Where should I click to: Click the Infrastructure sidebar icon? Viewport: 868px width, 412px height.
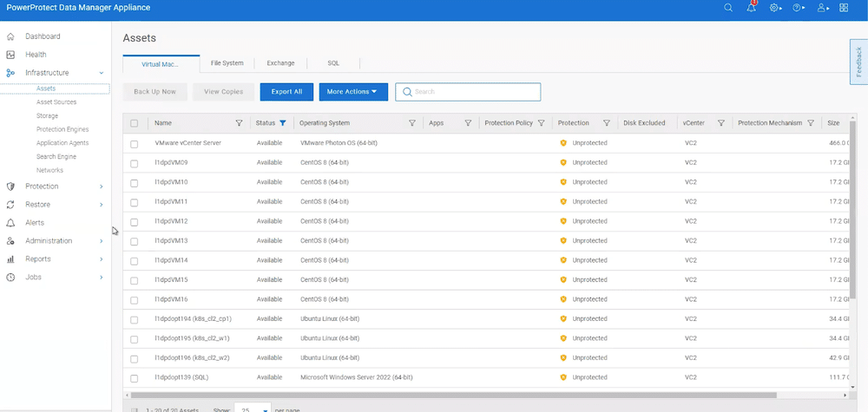(10, 73)
